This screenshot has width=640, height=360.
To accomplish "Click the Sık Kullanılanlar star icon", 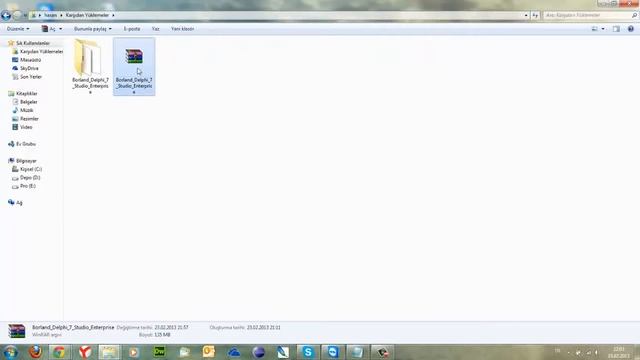I will [x=11, y=43].
